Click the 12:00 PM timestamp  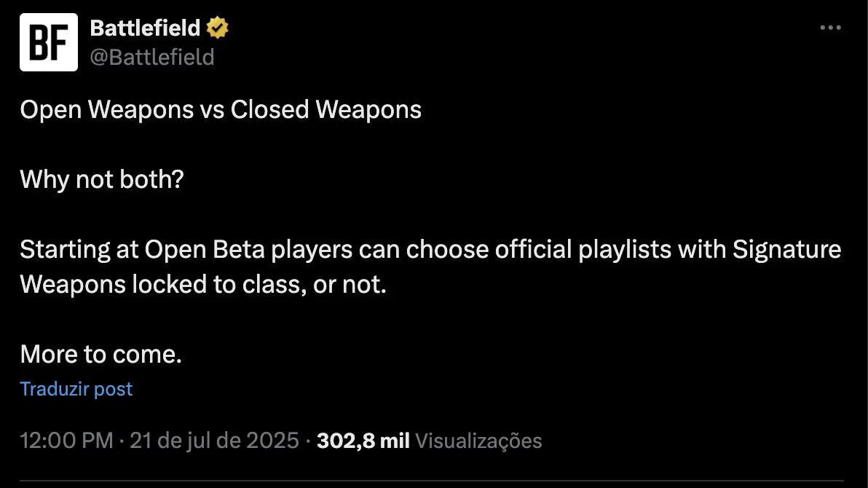click(66, 441)
